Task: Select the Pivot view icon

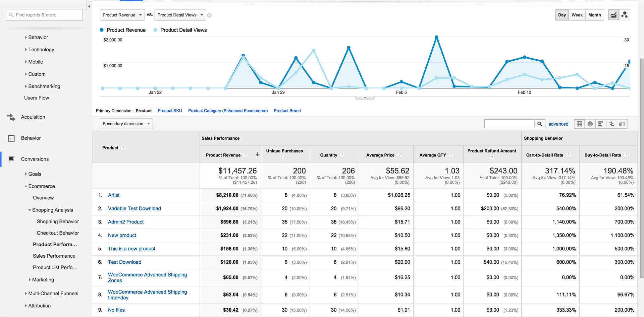Action: coord(622,124)
